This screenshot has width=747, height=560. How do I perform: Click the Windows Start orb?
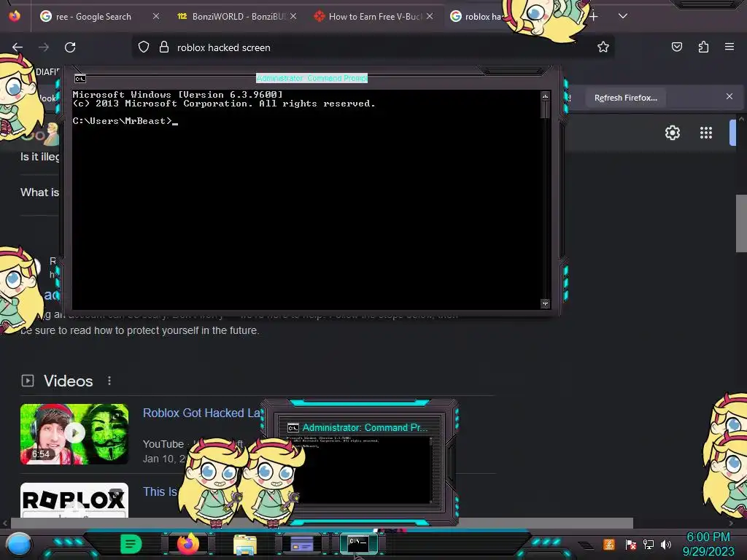tap(19, 544)
